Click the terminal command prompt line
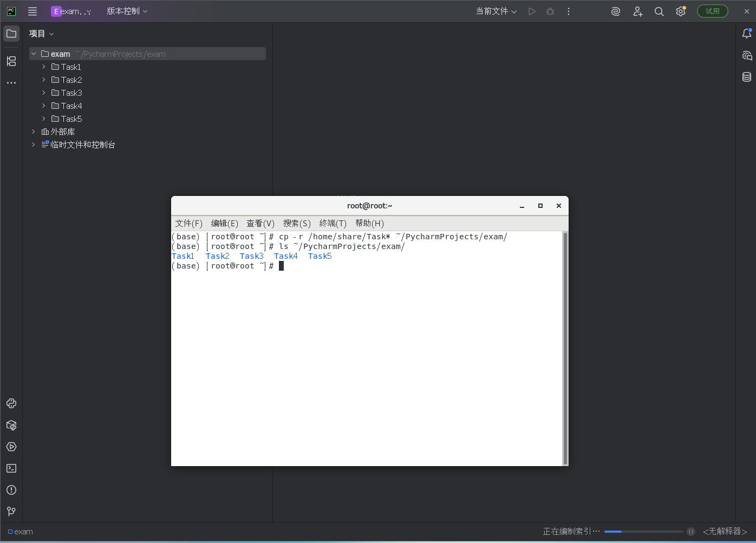Viewport: 756px width, 543px height. point(227,266)
